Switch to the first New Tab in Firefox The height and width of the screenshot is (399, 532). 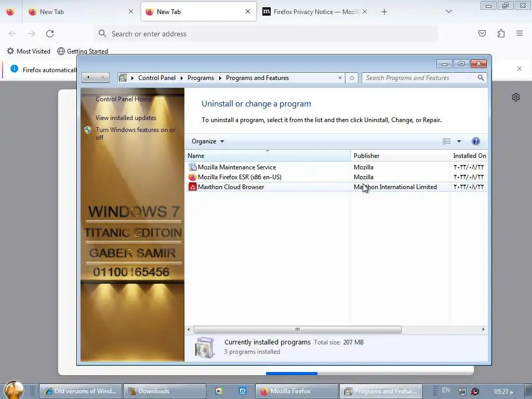81,11
